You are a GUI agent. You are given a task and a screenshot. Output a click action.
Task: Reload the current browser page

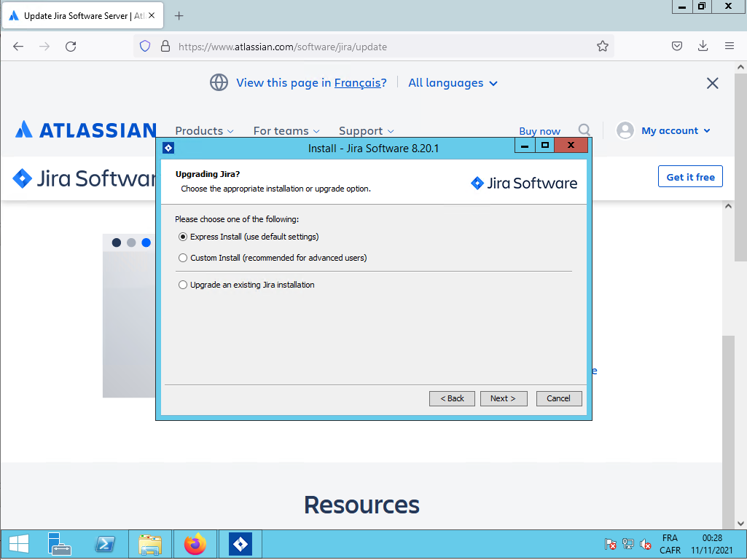(71, 47)
